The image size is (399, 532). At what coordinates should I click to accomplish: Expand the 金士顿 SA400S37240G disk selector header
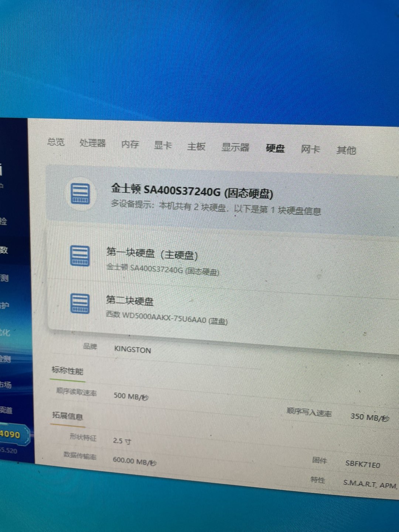[223, 199]
